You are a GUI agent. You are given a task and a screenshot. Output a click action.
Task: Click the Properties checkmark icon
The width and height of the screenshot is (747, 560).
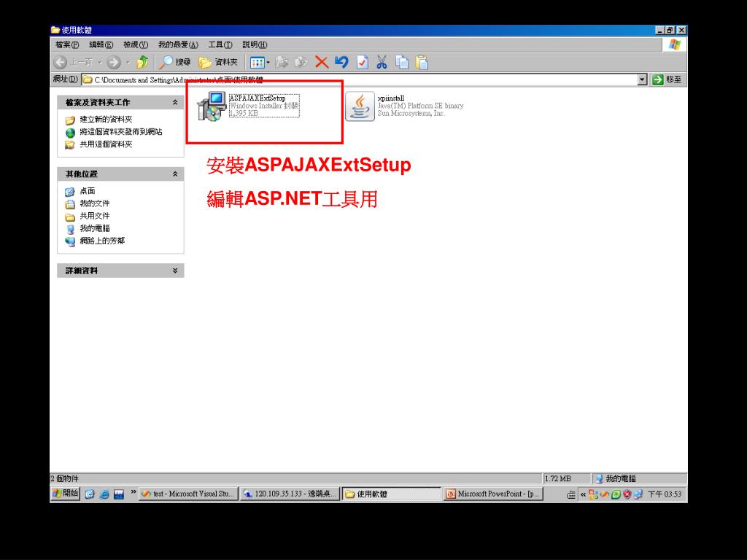[x=363, y=62]
